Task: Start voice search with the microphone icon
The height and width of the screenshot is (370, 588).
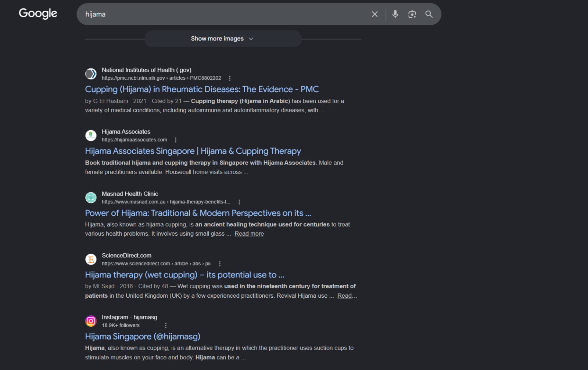Action: (395, 14)
